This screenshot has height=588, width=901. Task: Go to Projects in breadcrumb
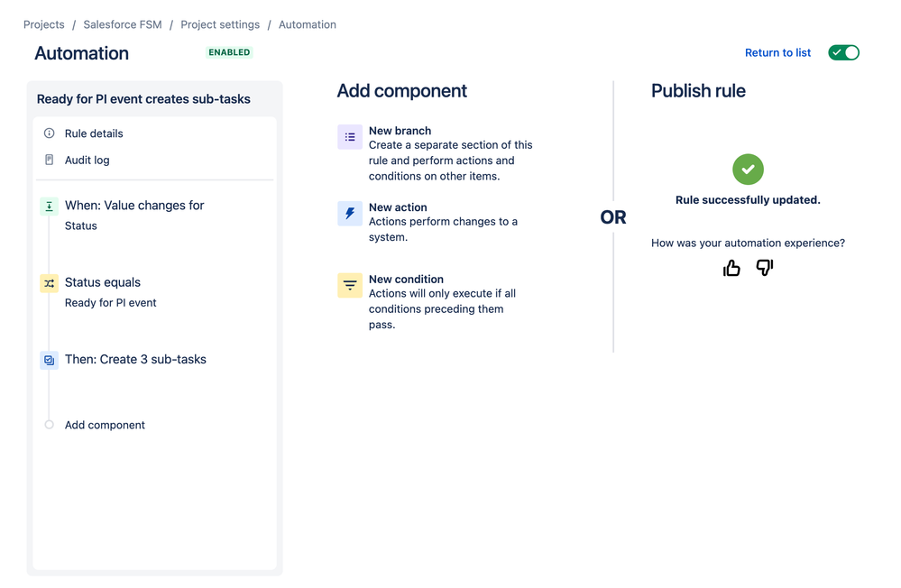tap(43, 24)
